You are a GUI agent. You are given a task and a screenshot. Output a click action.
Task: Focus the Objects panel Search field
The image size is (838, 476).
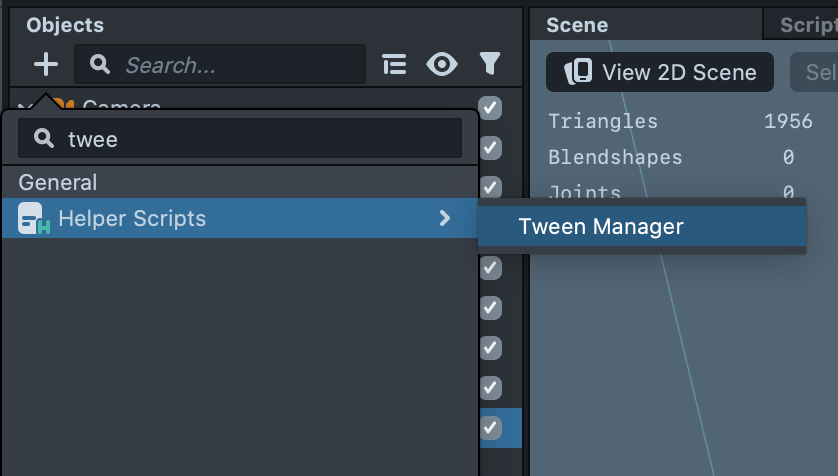pyautogui.click(x=240, y=65)
